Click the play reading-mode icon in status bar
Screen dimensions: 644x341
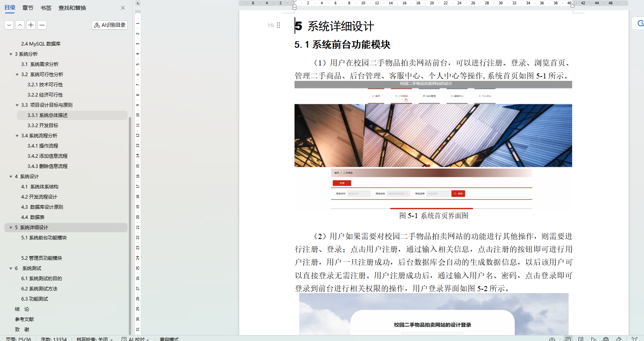pos(593,339)
